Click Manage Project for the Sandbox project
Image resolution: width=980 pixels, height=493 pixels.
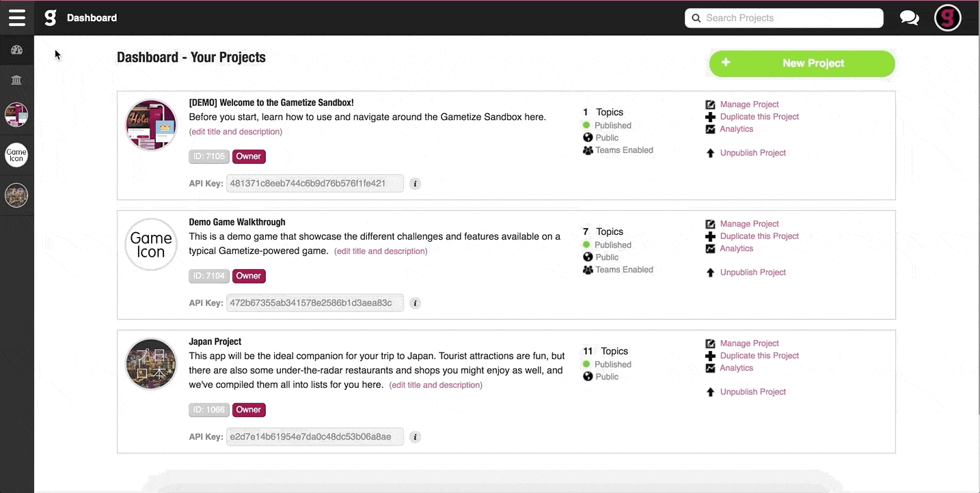749,104
